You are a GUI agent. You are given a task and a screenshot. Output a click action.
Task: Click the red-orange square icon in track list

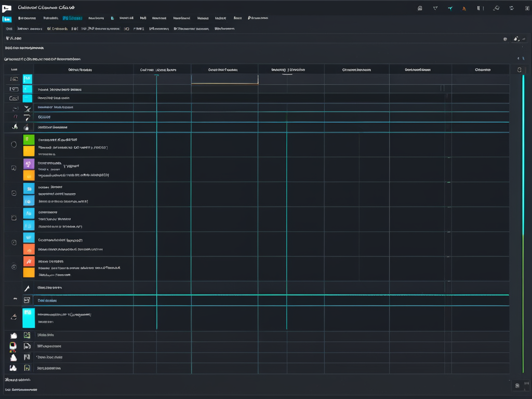[x=29, y=262]
